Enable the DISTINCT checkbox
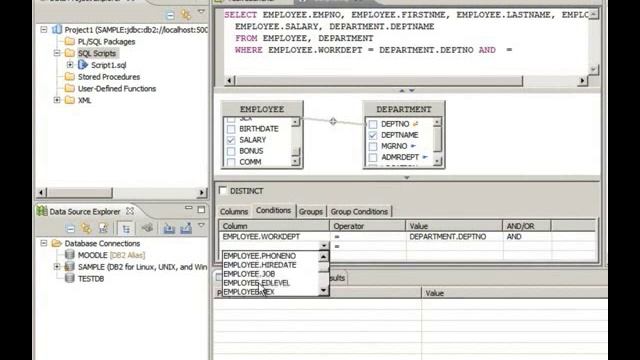Image resolution: width=640 pixels, height=360 pixels. (223, 190)
